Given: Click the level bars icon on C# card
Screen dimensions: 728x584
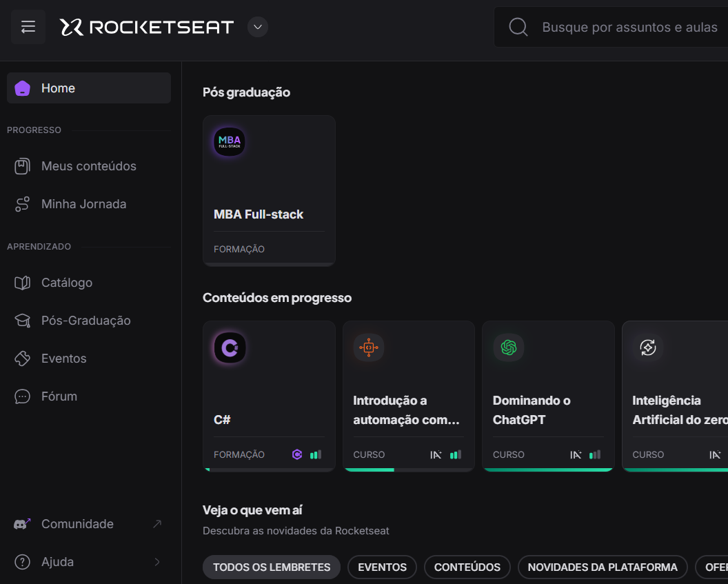Looking at the screenshot, I should pos(316,454).
